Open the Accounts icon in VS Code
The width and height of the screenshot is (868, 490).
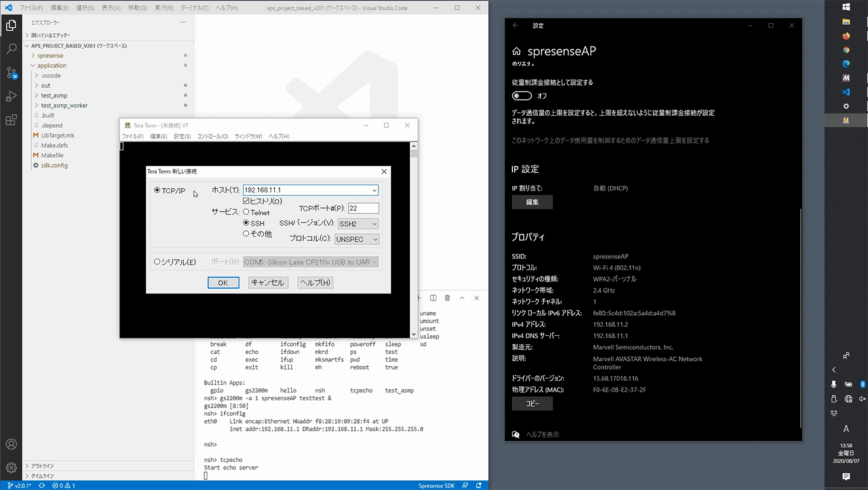(x=11, y=444)
